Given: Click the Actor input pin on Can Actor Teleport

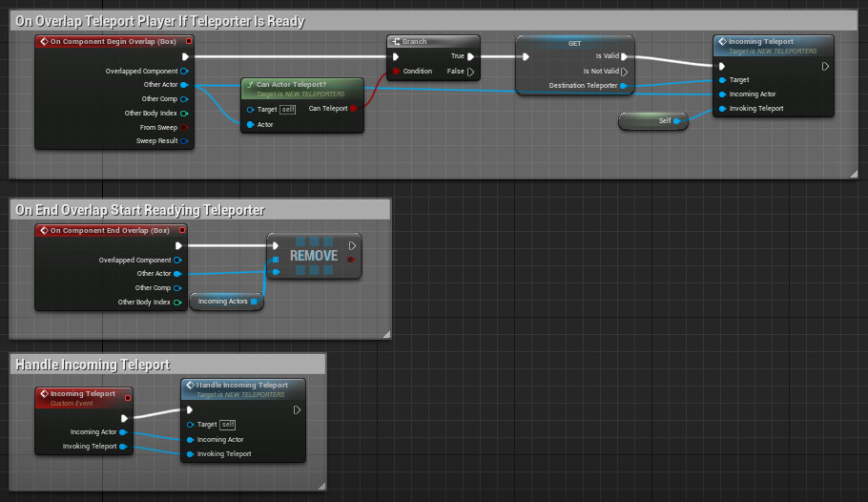Looking at the screenshot, I should [x=250, y=125].
